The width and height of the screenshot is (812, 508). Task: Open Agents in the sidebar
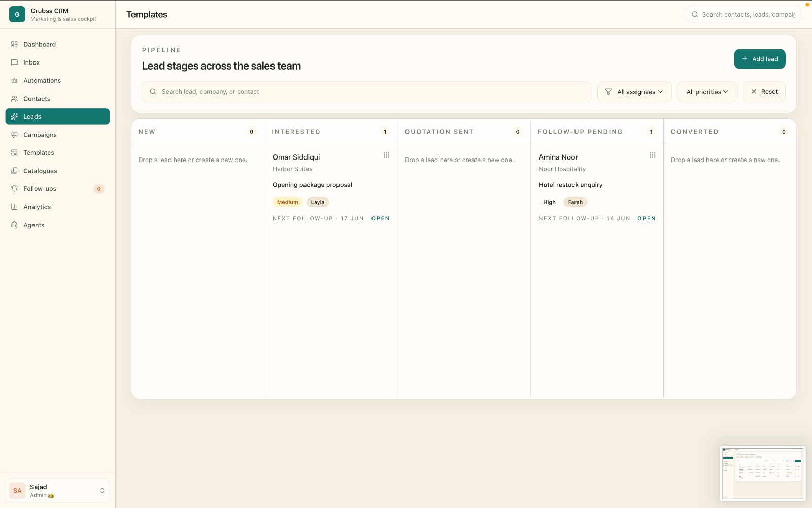57,225
